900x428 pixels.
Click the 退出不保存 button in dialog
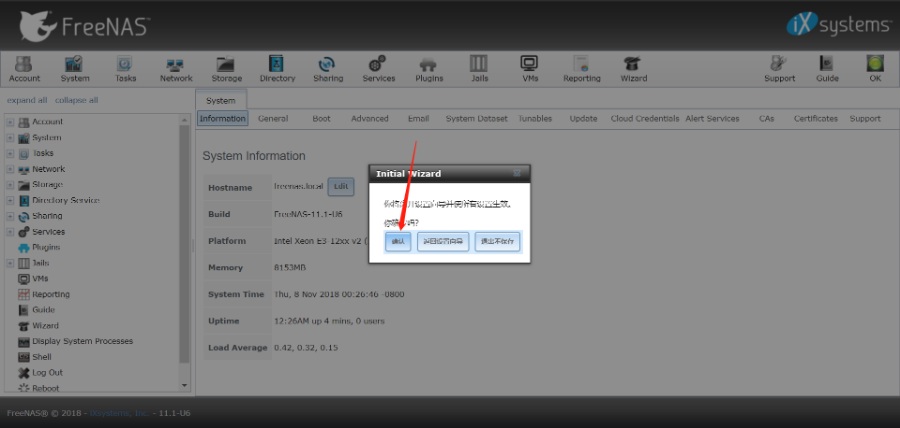pos(498,242)
